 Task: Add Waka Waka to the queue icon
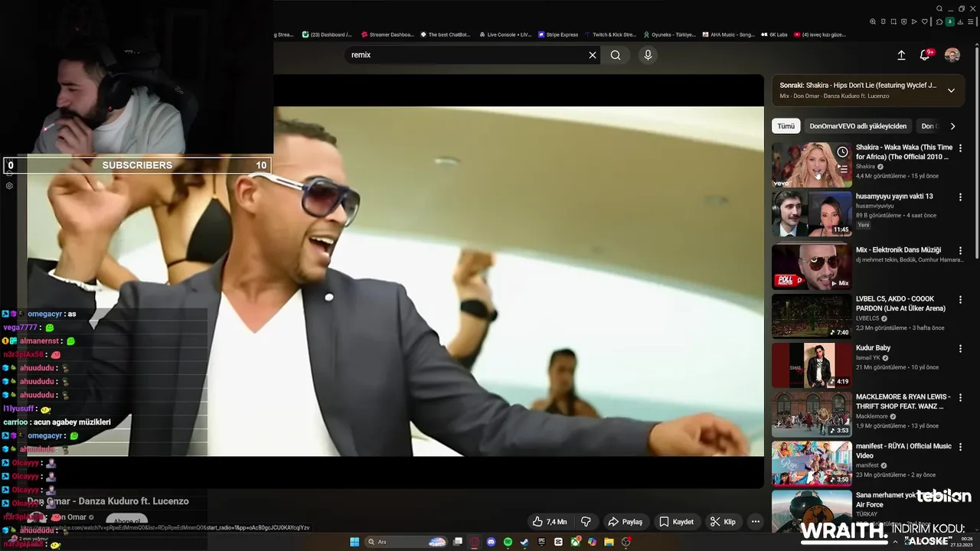click(842, 168)
